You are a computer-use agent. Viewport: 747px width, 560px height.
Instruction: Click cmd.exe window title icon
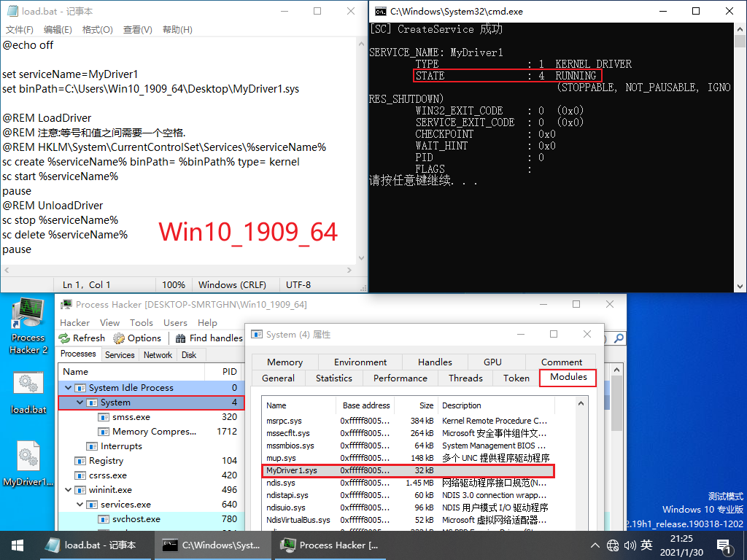(x=380, y=12)
